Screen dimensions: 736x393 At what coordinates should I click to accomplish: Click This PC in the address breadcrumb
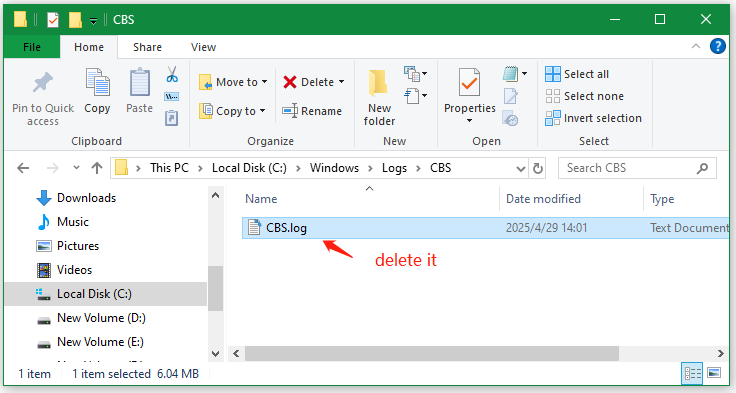[x=169, y=168]
